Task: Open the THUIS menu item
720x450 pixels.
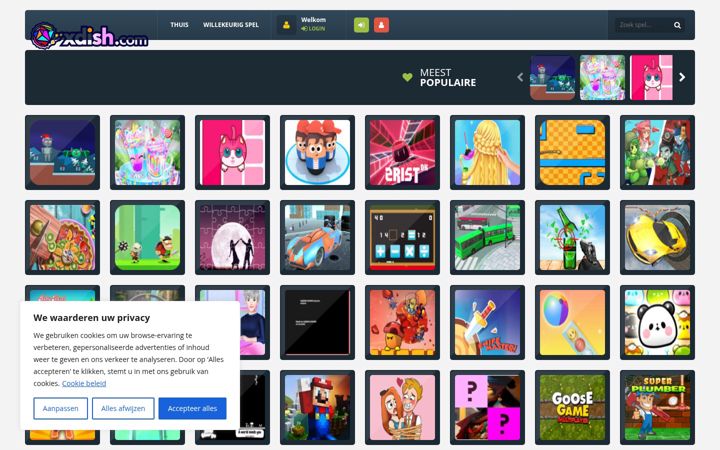Action: click(179, 25)
